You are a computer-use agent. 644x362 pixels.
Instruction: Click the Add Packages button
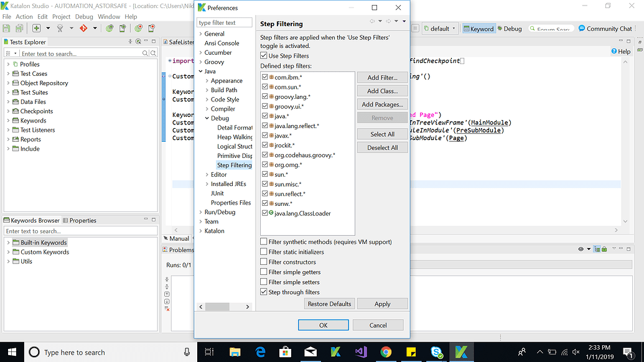coord(382,104)
